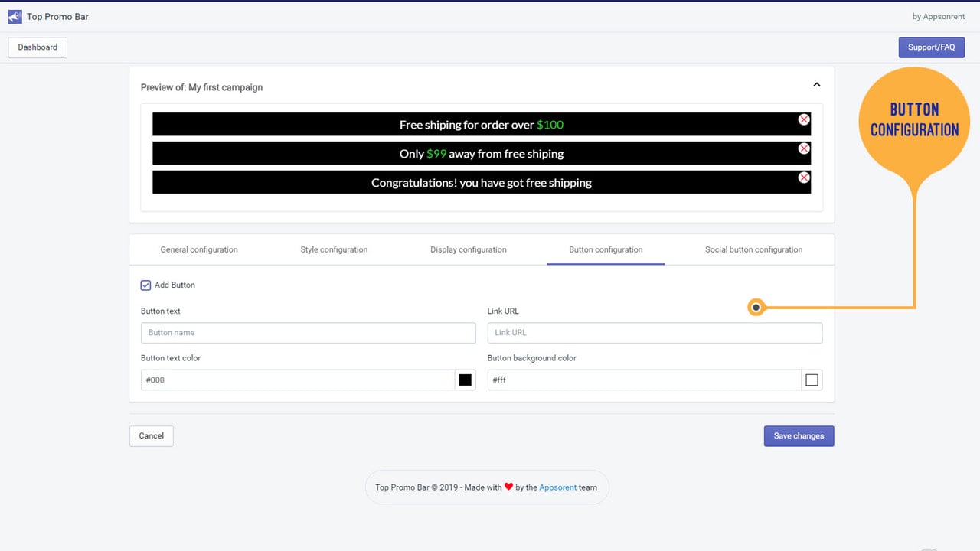
Task: Open the white Button background color swatch
Action: point(812,380)
